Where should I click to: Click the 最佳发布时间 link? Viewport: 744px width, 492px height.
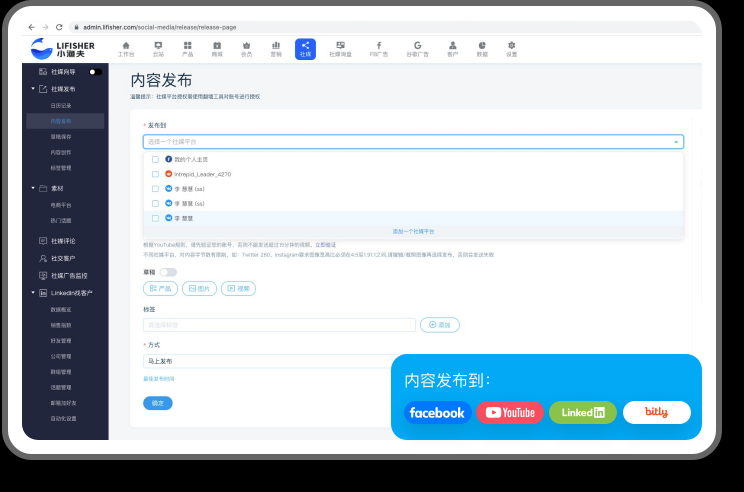coord(159,379)
